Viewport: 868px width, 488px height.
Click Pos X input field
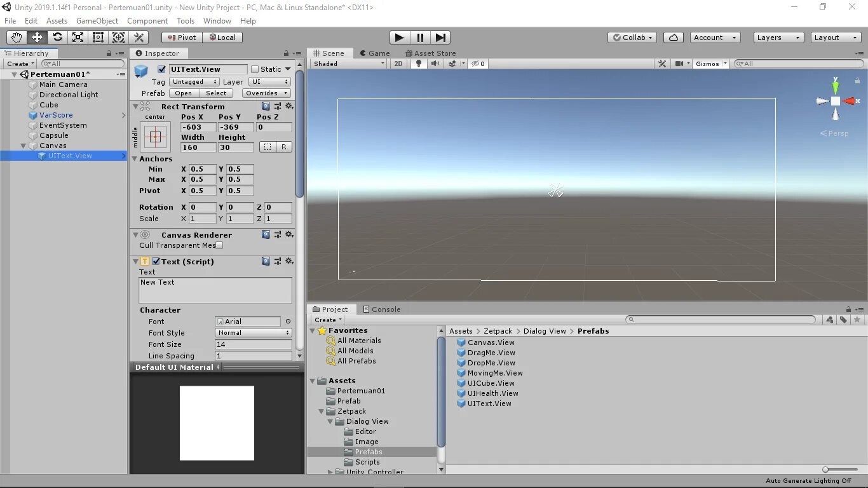(198, 127)
